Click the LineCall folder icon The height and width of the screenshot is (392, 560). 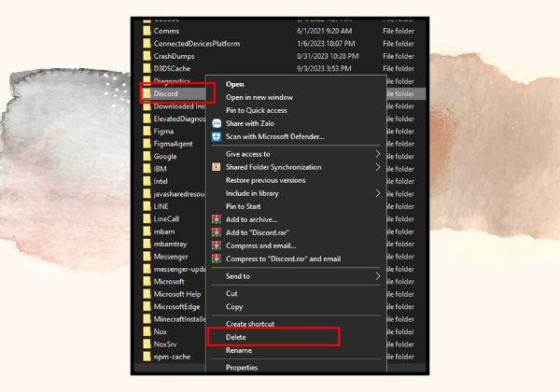tap(147, 218)
